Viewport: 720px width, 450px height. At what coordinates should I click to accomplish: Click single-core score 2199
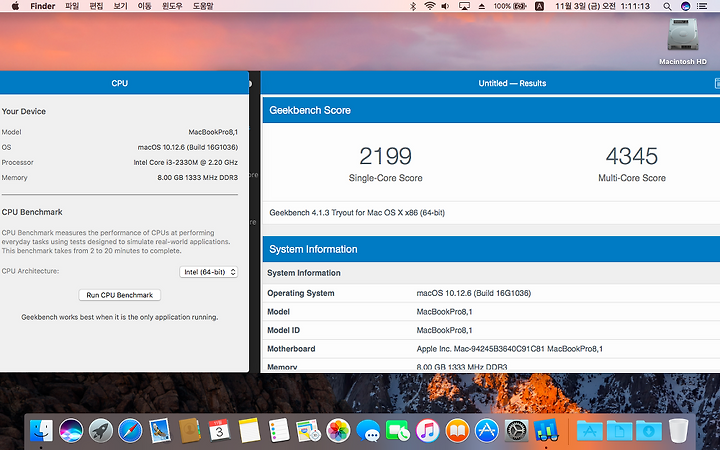(x=385, y=156)
